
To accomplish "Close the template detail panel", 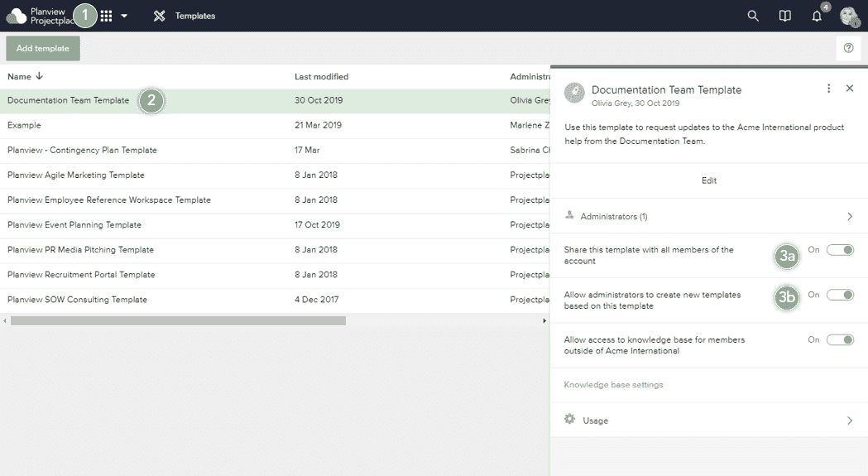I will tap(850, 88).
